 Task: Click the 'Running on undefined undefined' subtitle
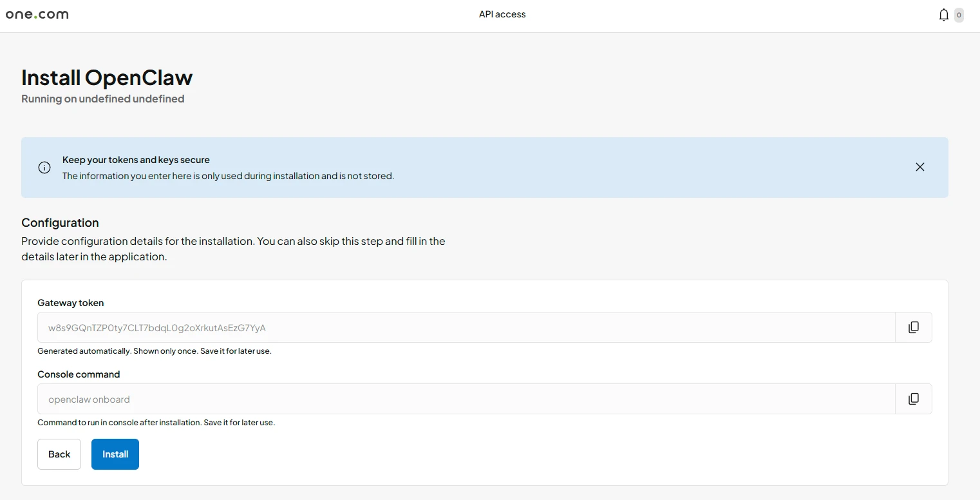pyautogui.click(x=103, y=99)
